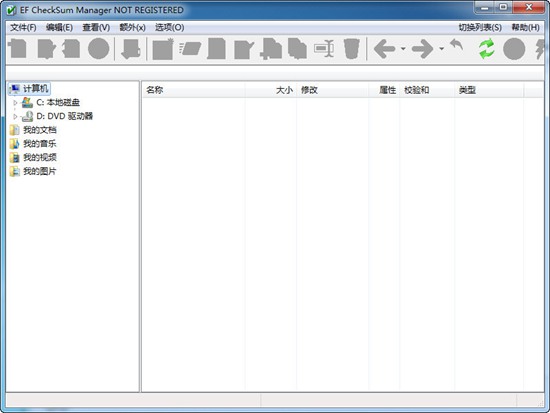Click the document-with-left-arrow toolbar icon
550x413 pixels.
71,49
